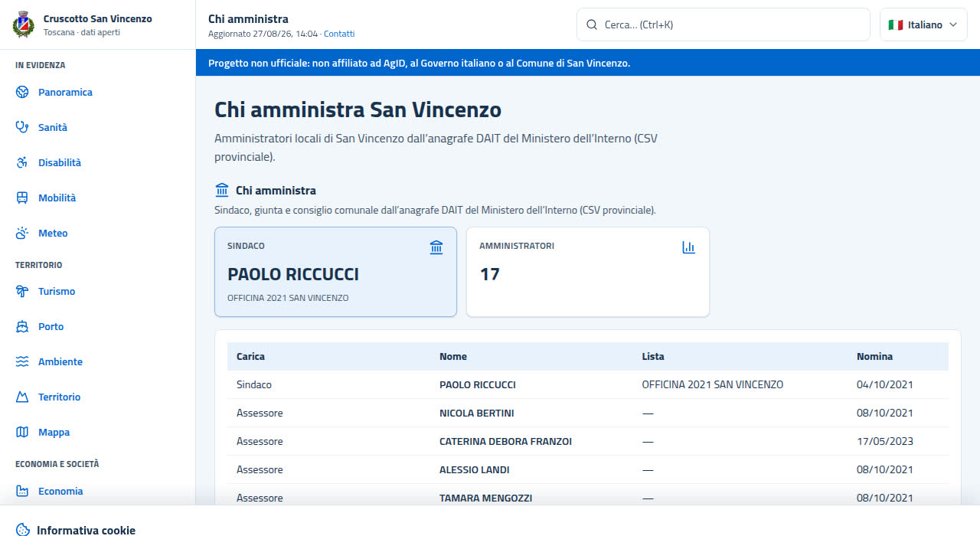Click the Ambiente waves icon

22,362
